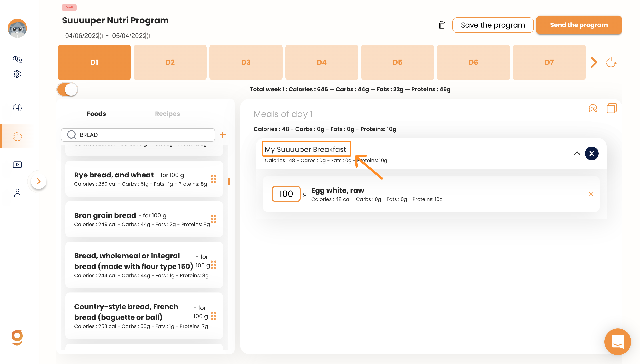Image resolution: width=640 pixels, height=364 pixels.
Task: Click Send the program
Action: point(579,25)
